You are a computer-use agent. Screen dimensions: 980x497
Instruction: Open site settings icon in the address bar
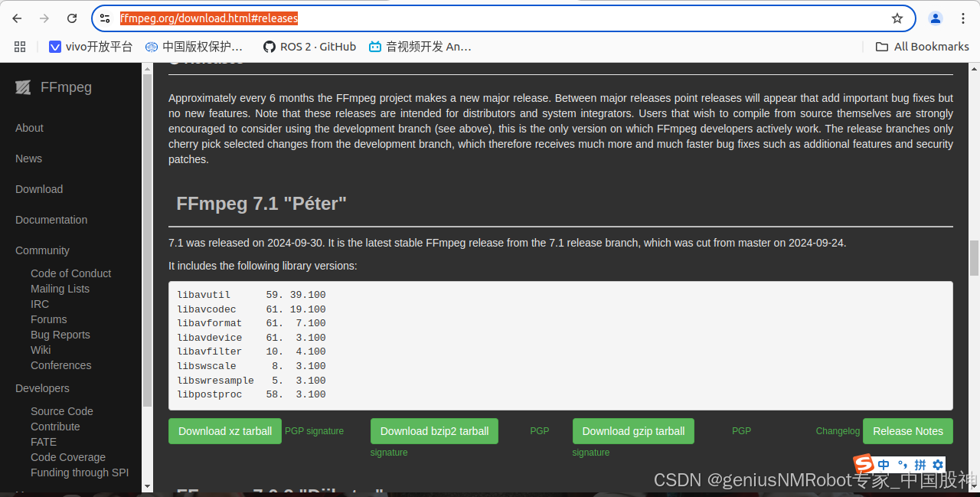point(104,18)
